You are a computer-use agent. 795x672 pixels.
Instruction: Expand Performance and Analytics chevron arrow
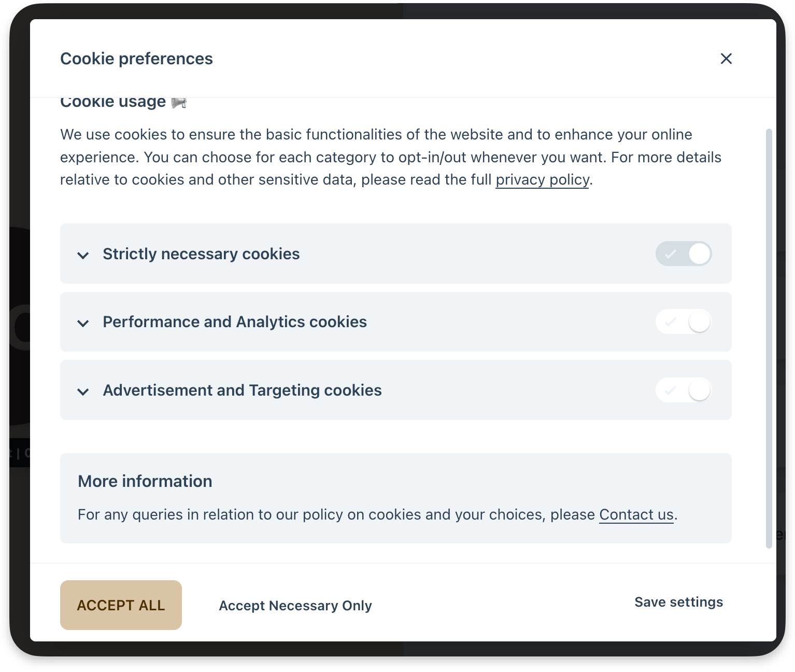[x=83, y=324]
